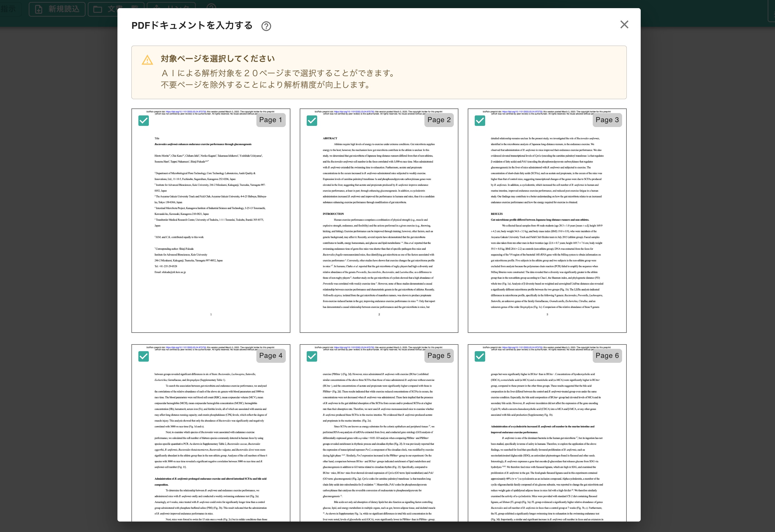Close the PDF input dialog
The image size is (775, 532).
(x=624, y=24)
